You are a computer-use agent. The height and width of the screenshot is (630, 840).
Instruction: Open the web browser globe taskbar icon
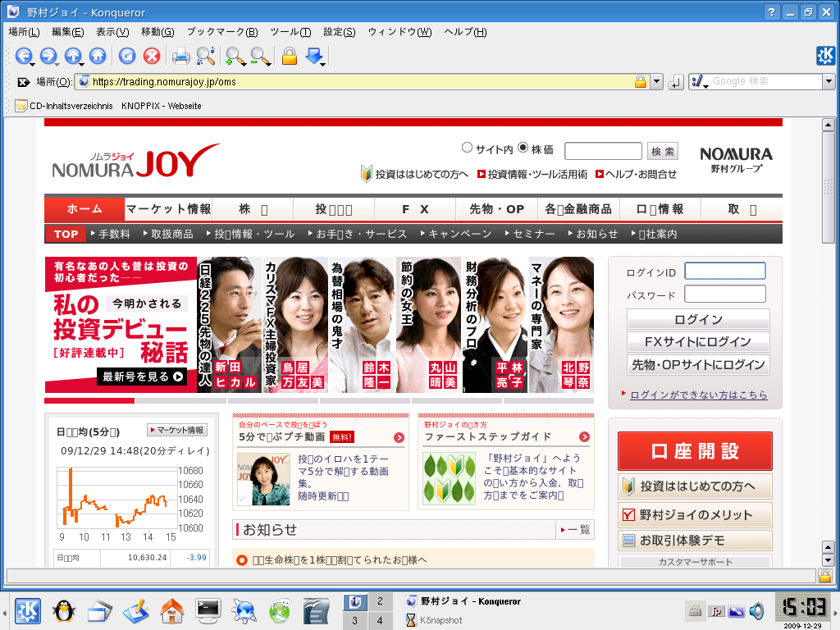pyautogui.click(x=244, y=610)
